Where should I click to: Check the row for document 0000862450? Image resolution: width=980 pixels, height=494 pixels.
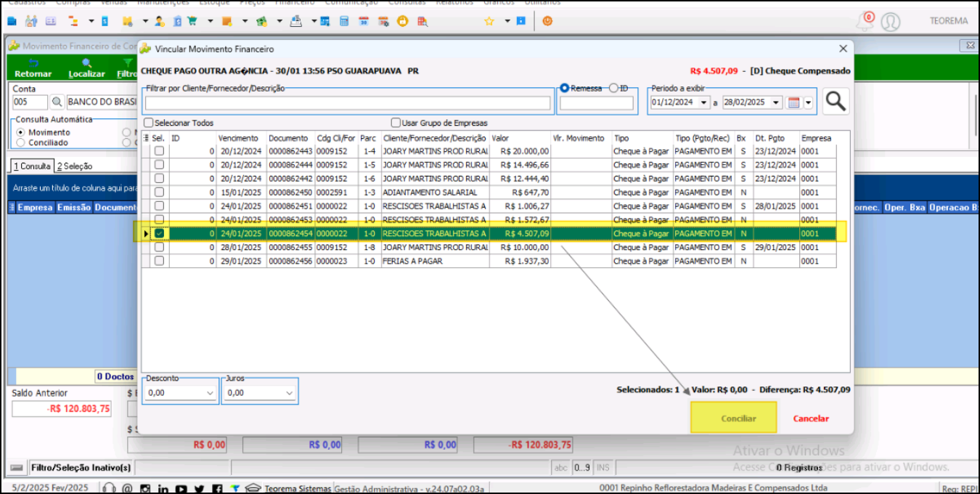[159, 193]
